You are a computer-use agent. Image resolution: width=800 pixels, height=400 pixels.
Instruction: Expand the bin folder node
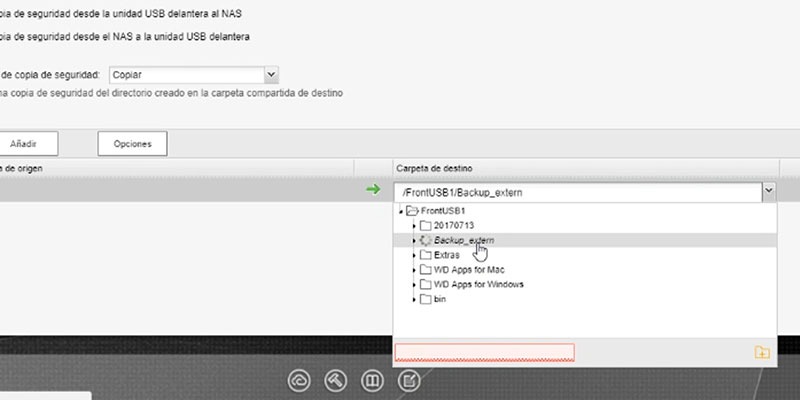[414, 299]
